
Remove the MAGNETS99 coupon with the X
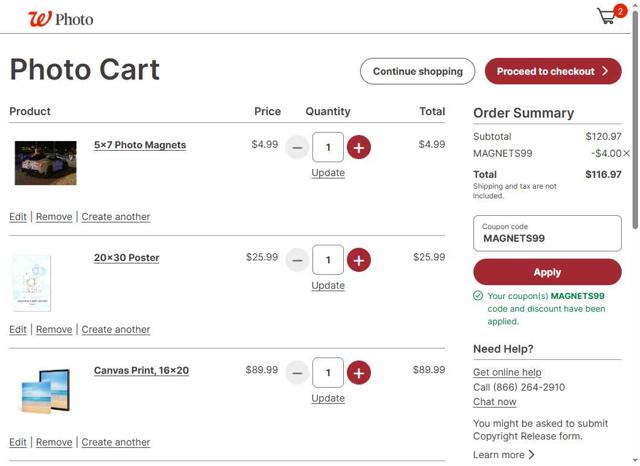(626, 154)
